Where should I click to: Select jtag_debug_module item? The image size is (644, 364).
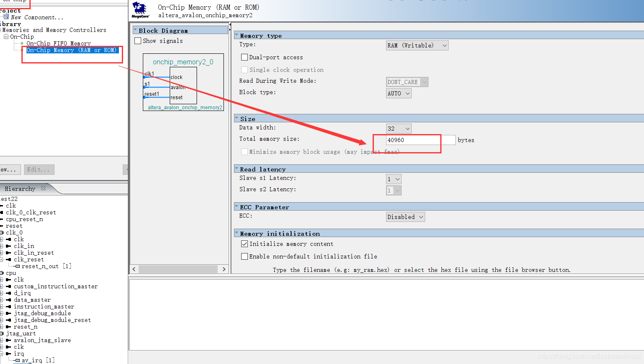[x=42, y=313]
